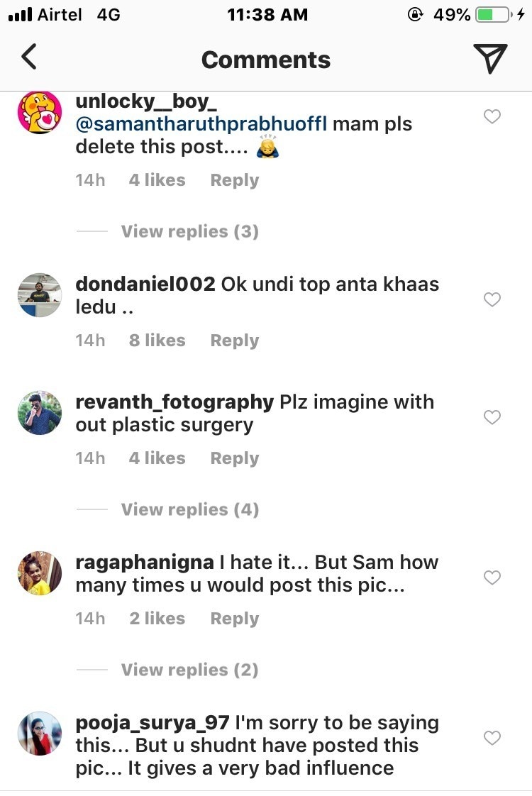Tap heart on ragaphanigna's comment
Screen dimensions: 532x796
point(492,578)
